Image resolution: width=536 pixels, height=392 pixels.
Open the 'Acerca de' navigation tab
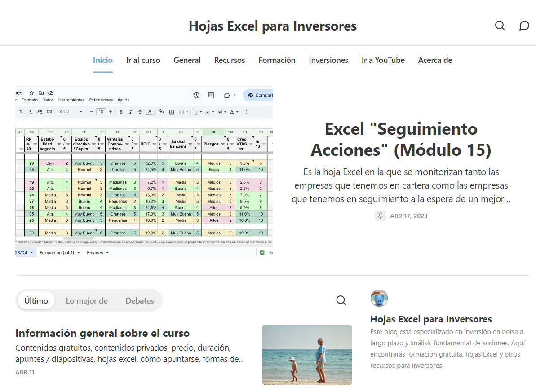[x=435, y=60]
